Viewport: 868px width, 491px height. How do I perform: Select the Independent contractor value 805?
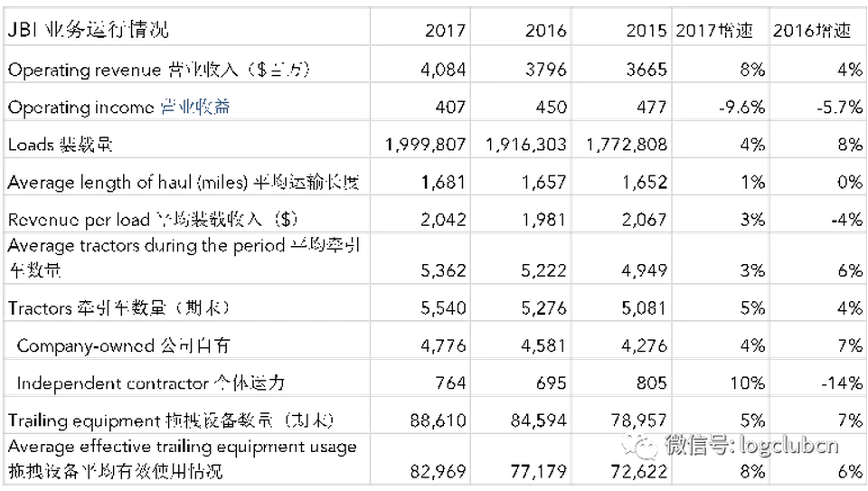click(x=652, y=383)
